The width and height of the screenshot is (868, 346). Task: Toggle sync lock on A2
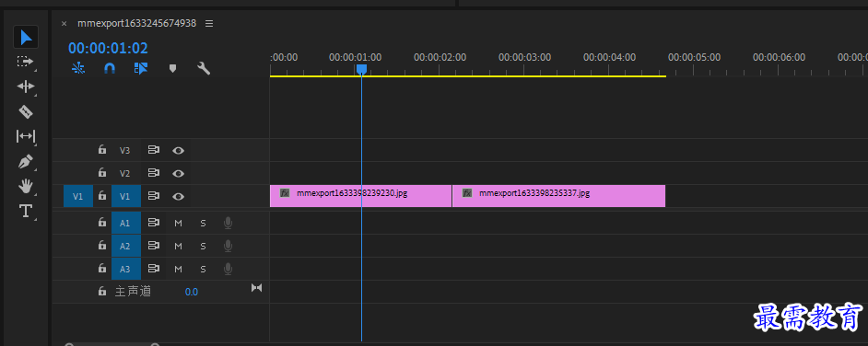point(153,246)
